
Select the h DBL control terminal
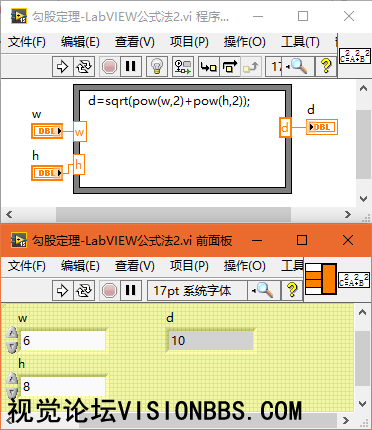[x=47, y=173]
